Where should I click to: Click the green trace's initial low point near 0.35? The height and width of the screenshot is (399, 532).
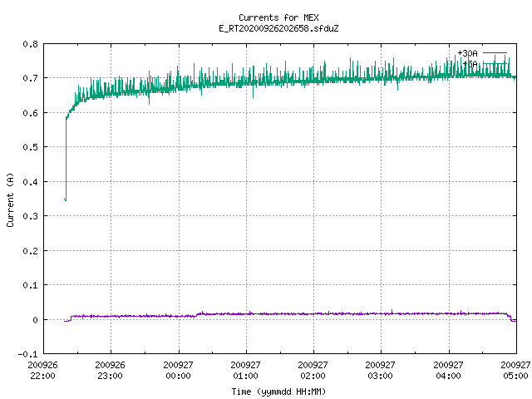[65, 199]
